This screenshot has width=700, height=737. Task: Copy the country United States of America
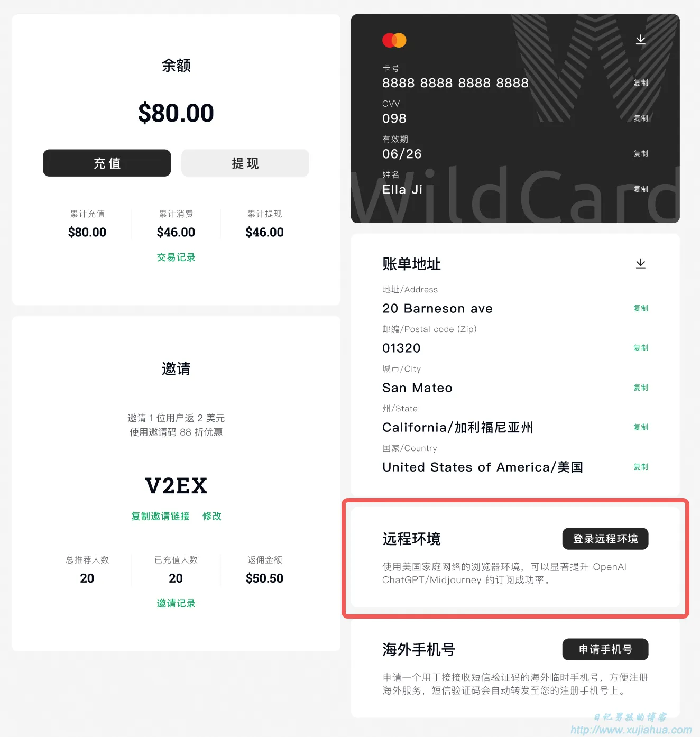click(x=641, y=467)
